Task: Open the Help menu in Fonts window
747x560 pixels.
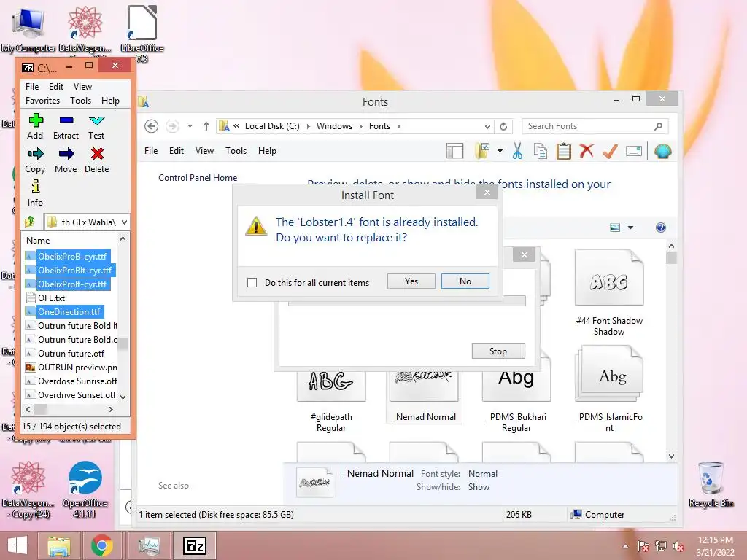Action: tap(267, 150)
